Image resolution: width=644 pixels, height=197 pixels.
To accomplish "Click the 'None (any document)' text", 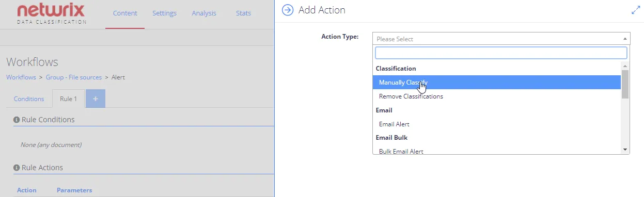I will [x=51, y=145].
